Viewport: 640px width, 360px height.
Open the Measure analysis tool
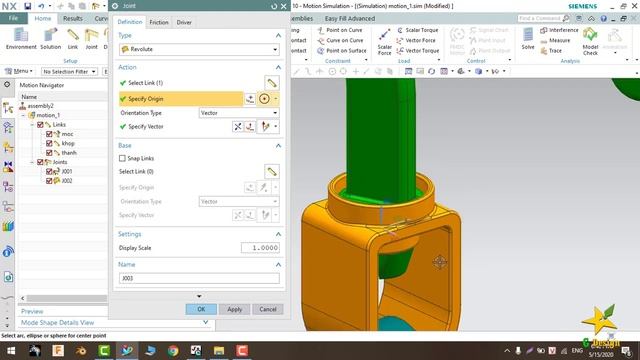pos(555,40)
